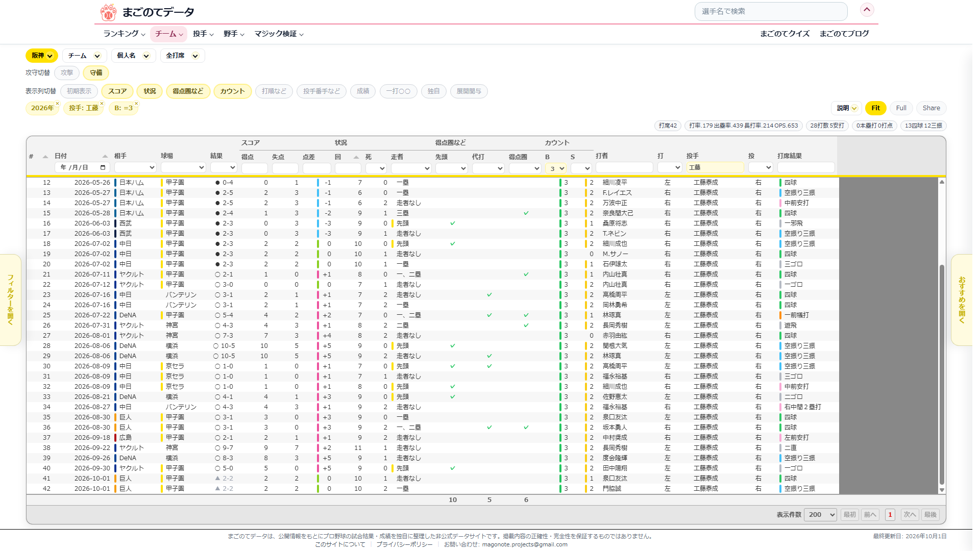Switch to Full view

click(901, 108)
